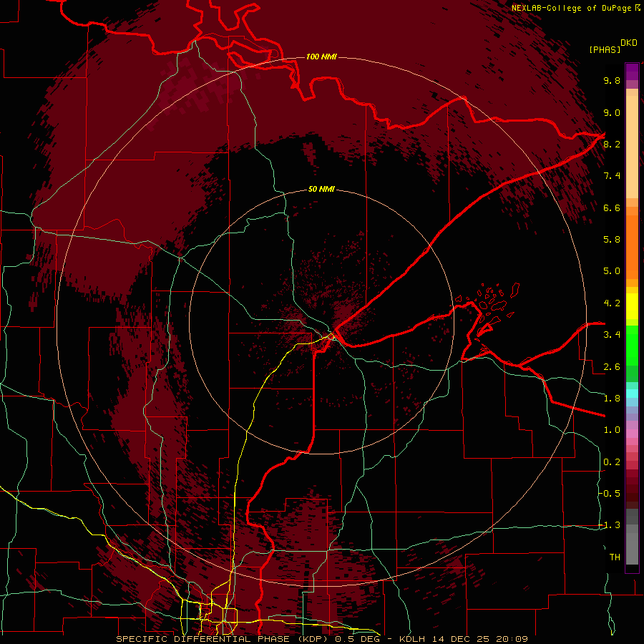
Task: Click the purple band atop the color bar
Action: tap(632, 72)
